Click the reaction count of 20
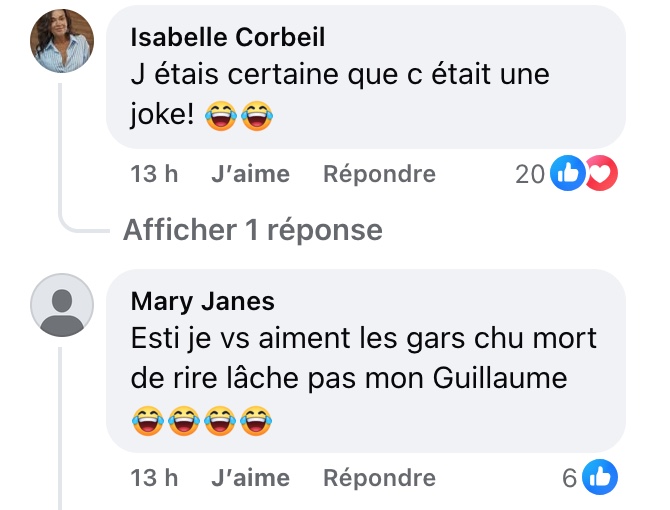This screenshot has height=510, width=670. pos(529,174)
